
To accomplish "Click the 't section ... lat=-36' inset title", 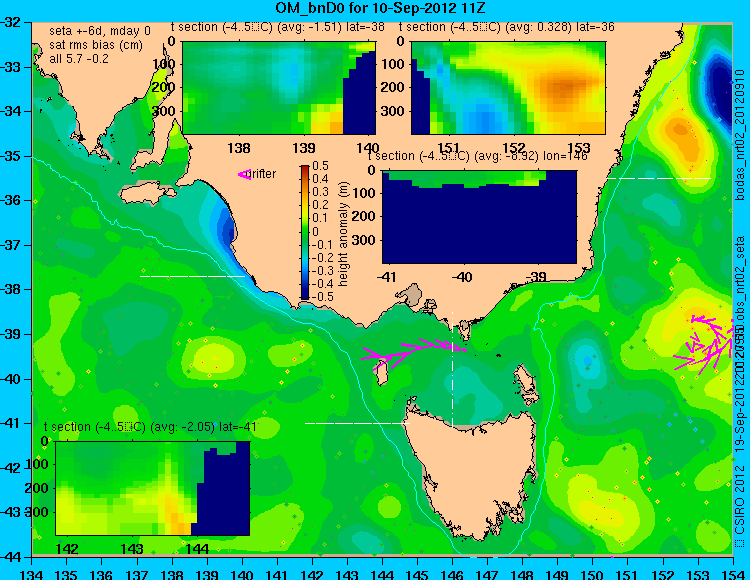I will (507, 27).
